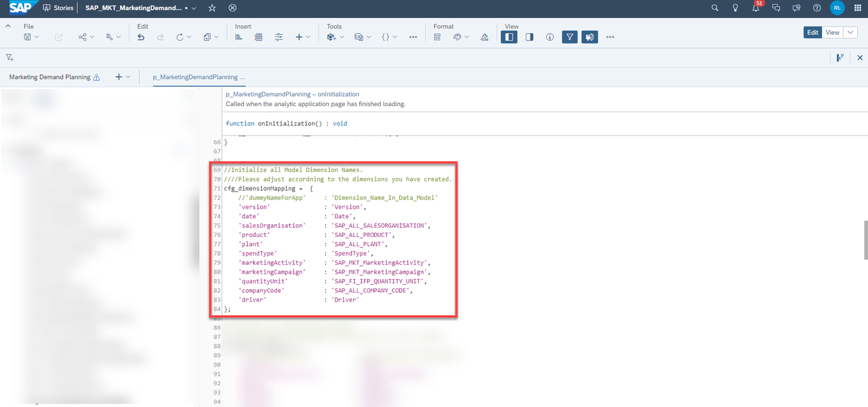868x407 pixels.
Task: Open the add-data Tools dropdown
Action: [x=336, y=37]
